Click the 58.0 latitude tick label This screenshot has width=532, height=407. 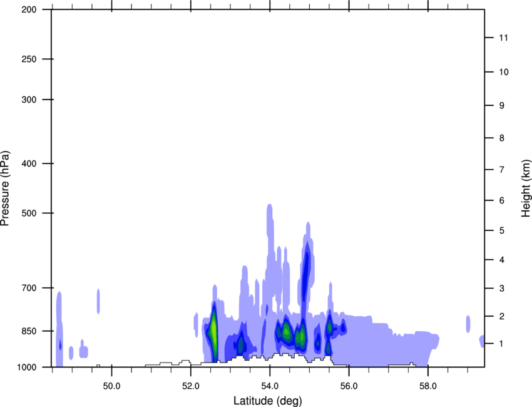428,386
